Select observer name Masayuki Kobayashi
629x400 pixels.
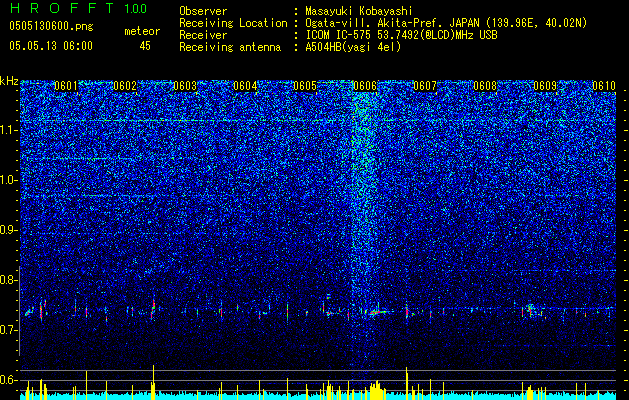coord(359,11)
